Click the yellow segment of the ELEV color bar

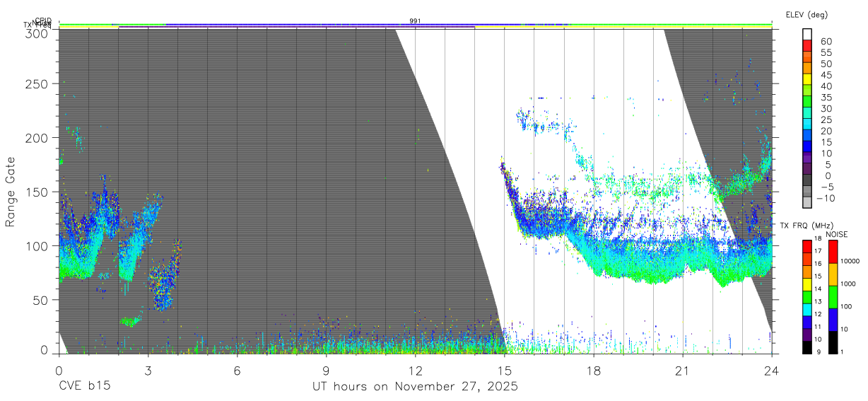click(x=808, y=80)
